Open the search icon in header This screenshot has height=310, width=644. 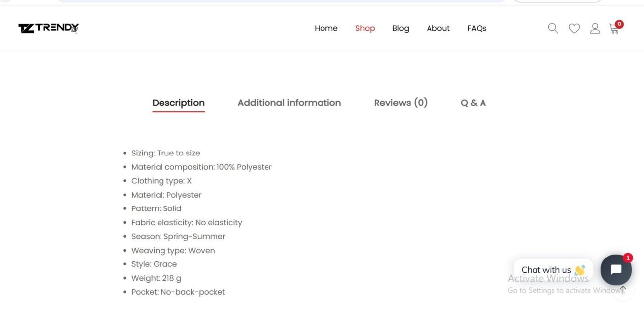(x=553, y=28)
